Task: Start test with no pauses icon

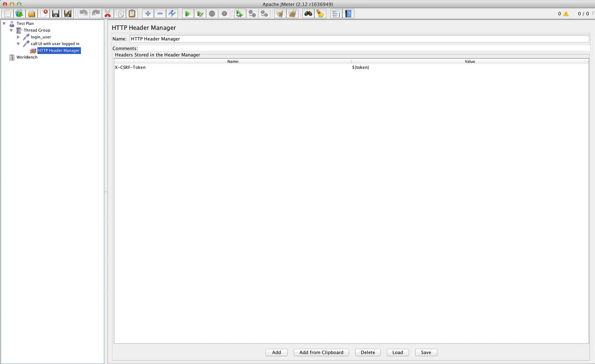Action: click(200, 14)
